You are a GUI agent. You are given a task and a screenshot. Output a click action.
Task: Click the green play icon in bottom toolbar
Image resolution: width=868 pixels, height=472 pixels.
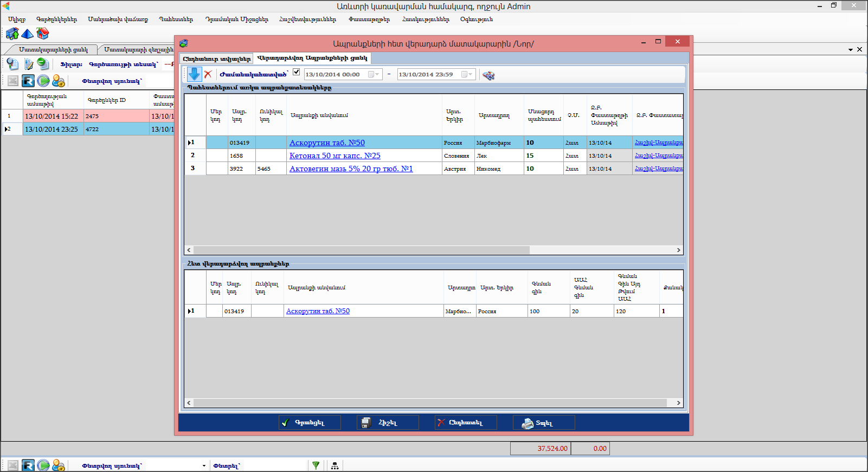pyautogui.click(x=43, y=465)
